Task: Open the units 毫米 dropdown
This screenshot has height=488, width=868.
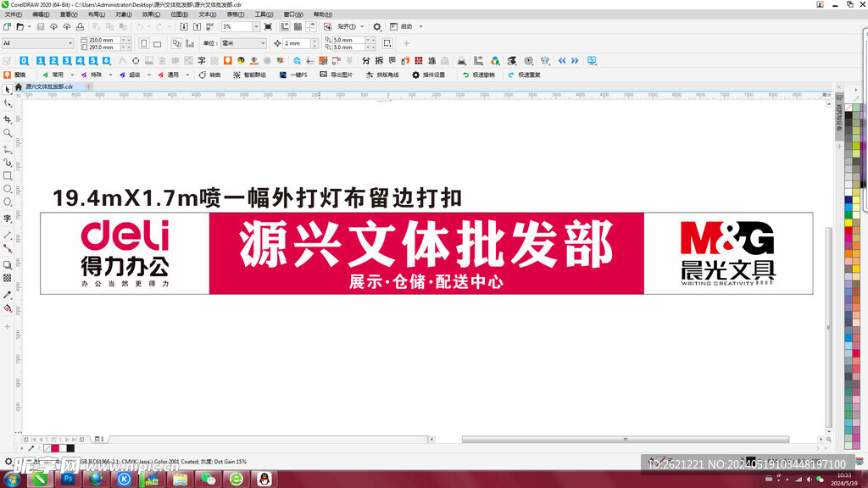Action: tap(263, 43)
